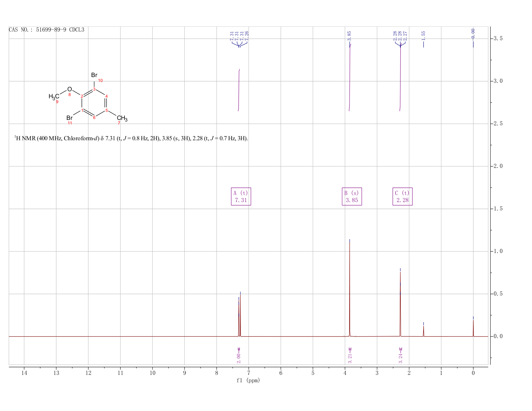Select the multiplet box B (s) 3.85
Image resolution: width=532 pixels, height=411 pixels.
[352, 196]
